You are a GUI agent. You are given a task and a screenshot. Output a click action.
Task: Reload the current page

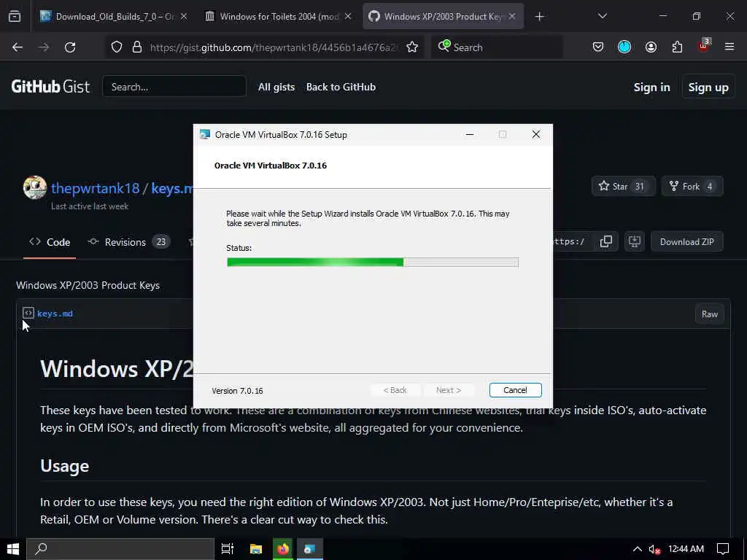coord(70,47)
